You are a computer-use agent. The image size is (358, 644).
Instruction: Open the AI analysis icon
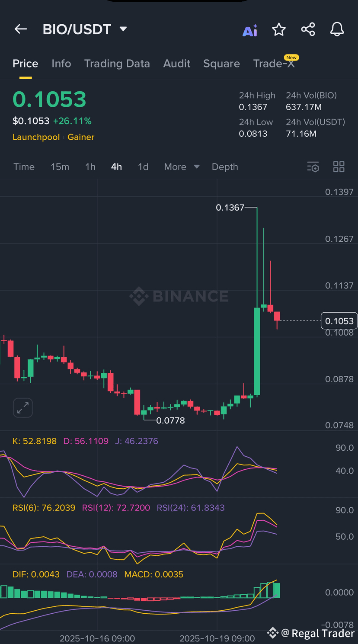point(250,30)
